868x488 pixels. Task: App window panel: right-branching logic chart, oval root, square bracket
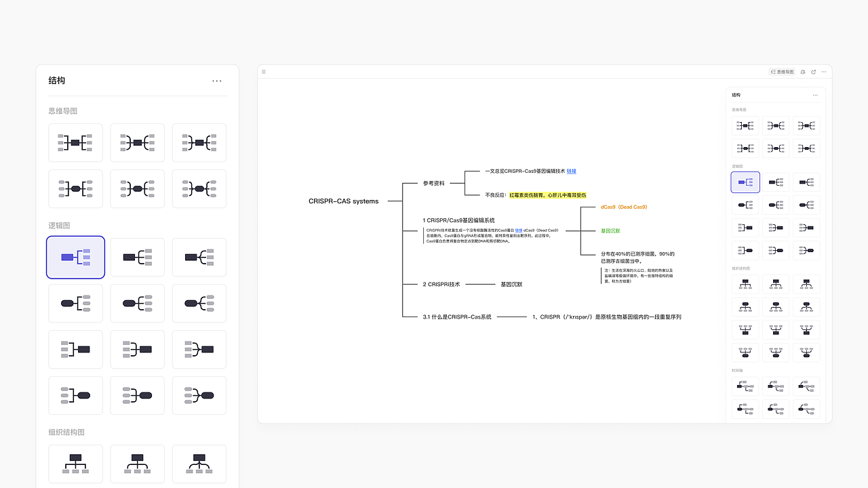point(745,205)
